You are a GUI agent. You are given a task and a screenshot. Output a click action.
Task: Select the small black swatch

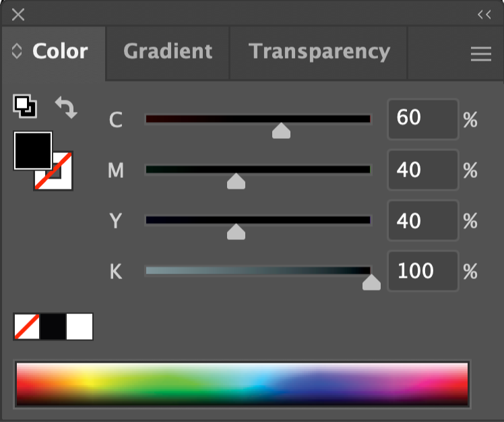[53, 327]
